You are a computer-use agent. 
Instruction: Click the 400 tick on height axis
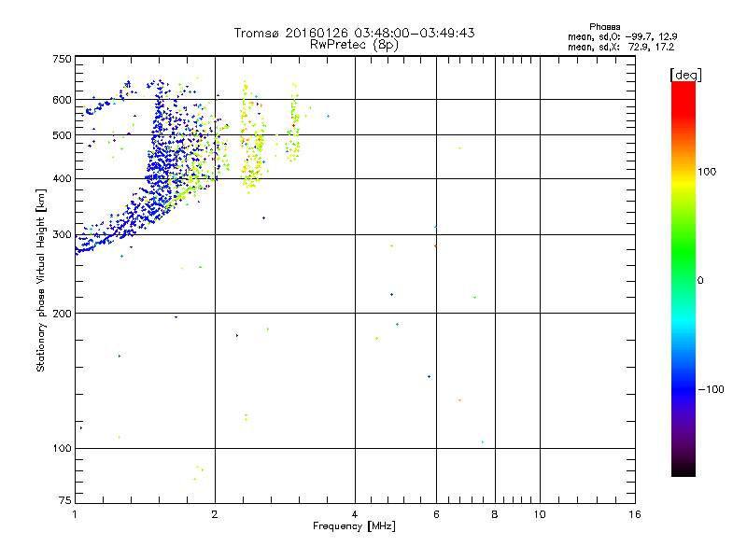point(62,179)
